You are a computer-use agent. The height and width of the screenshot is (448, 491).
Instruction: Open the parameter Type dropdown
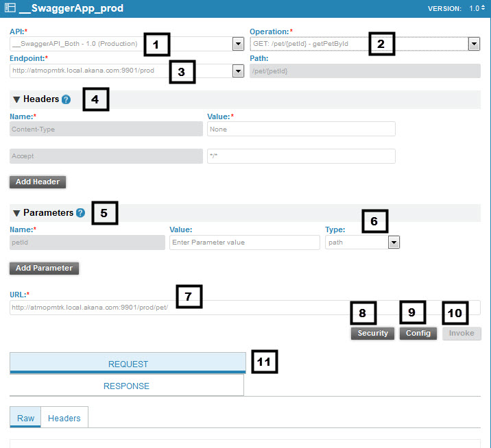[394, 242]
